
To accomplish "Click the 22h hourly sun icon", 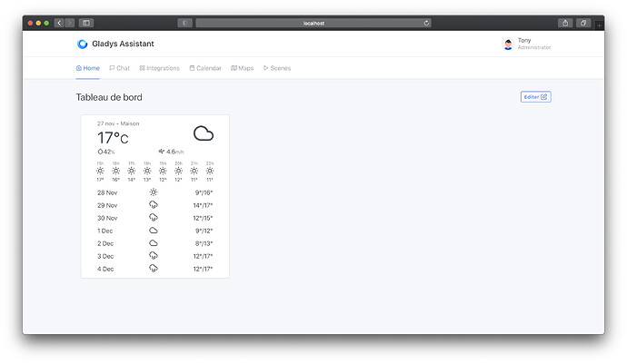I will coord(210,171).
